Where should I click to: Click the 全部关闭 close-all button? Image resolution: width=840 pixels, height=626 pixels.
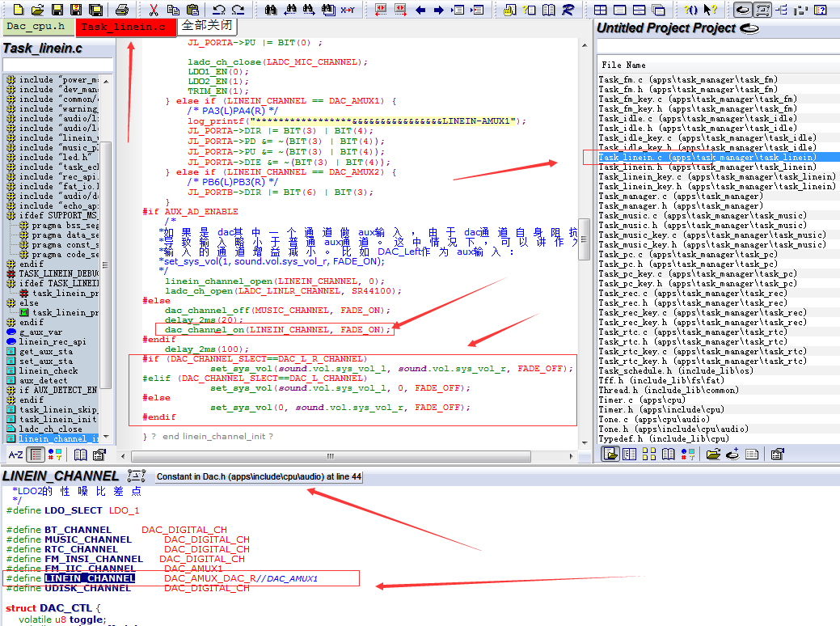click(x=207, y=26)
